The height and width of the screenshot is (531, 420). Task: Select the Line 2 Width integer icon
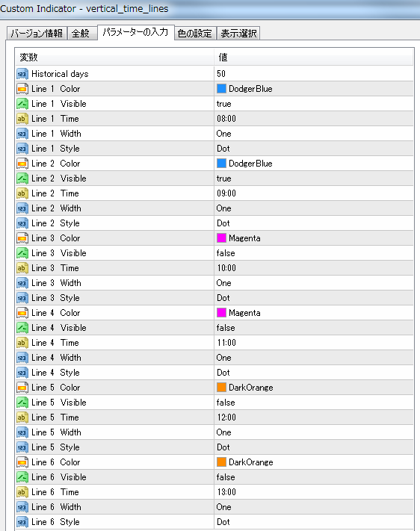pos(22,208)
